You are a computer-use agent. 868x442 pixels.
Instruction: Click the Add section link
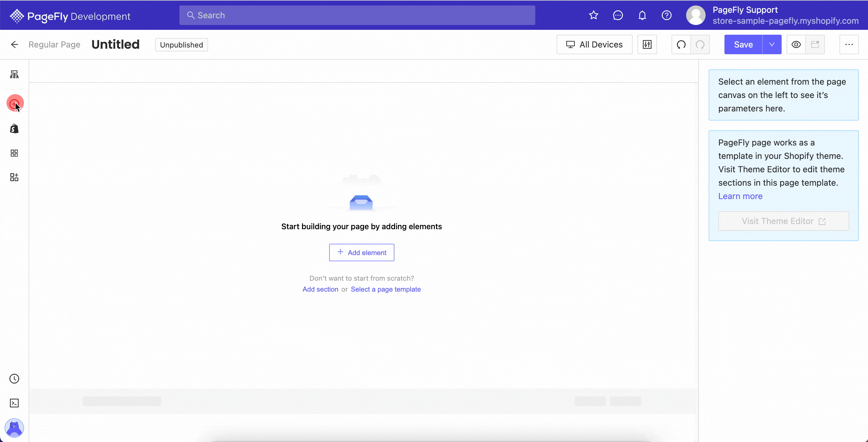point(320,289)
